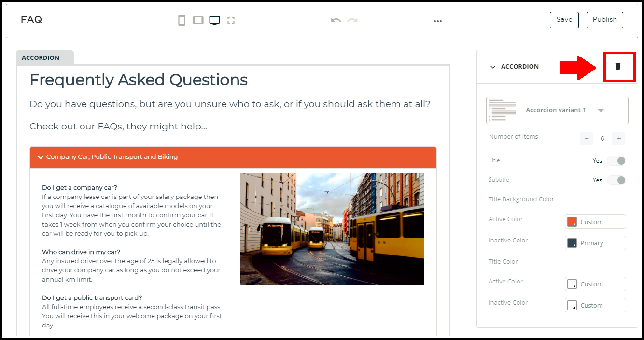The image size is (644, 340).
Task: Edit the number of items value
Action: coord(602,139)
